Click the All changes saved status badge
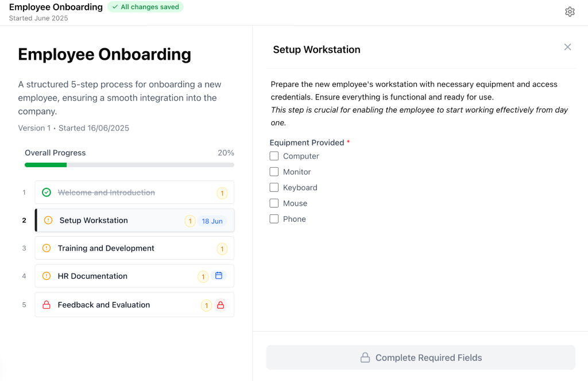Image resolution: width=588 pixels, height=381 pixels. click(145, 7)
